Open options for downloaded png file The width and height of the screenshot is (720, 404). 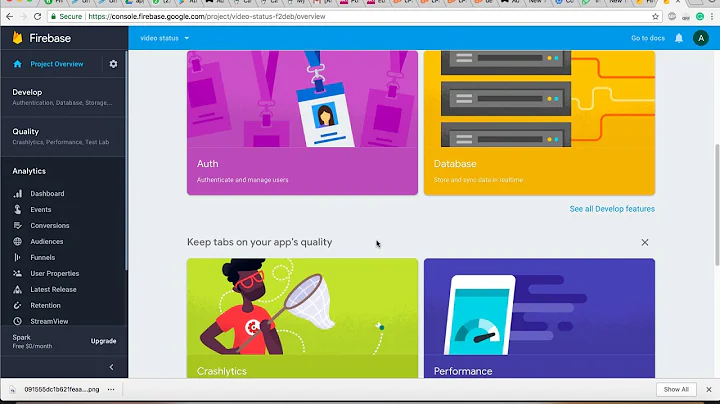(111, 389)
